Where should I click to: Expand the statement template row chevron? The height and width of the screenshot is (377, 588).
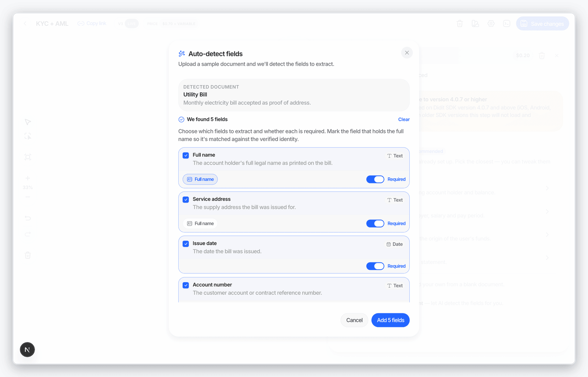coord(547,258)
